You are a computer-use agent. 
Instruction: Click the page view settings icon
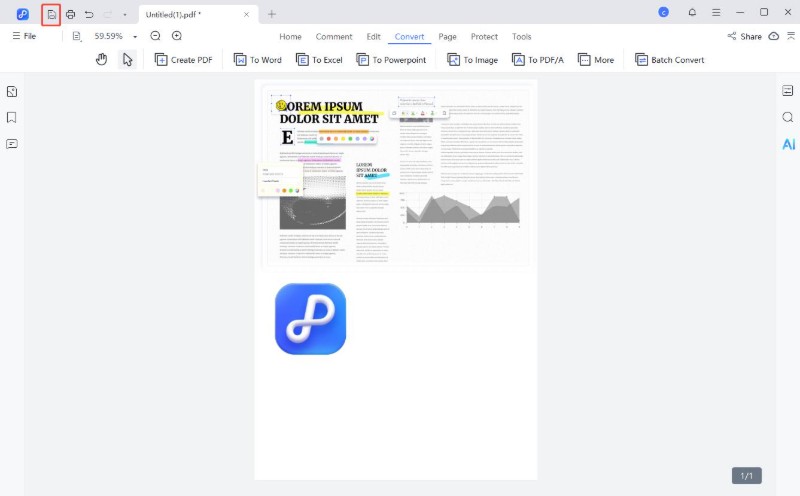click(x=77, y=36)
